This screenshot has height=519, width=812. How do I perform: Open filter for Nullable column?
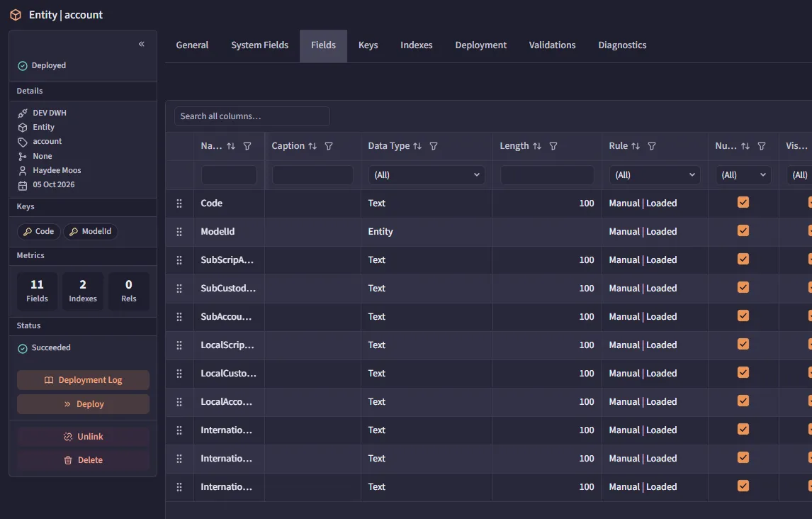point(762,146)
